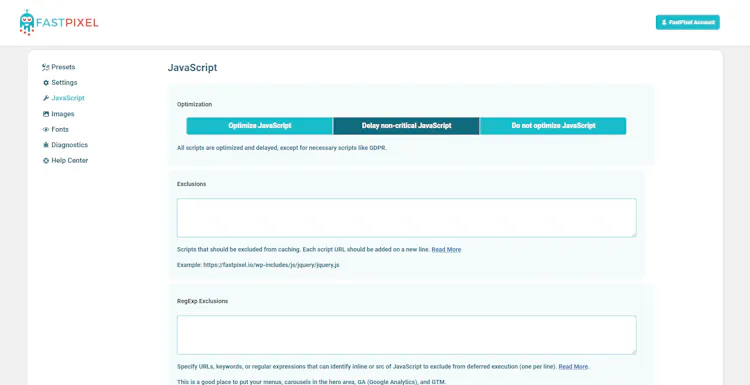Image resolution: width=750 pixels, height=385 pixels.
Task: Focus the Exclusions text area
Action: pos(407,218)
